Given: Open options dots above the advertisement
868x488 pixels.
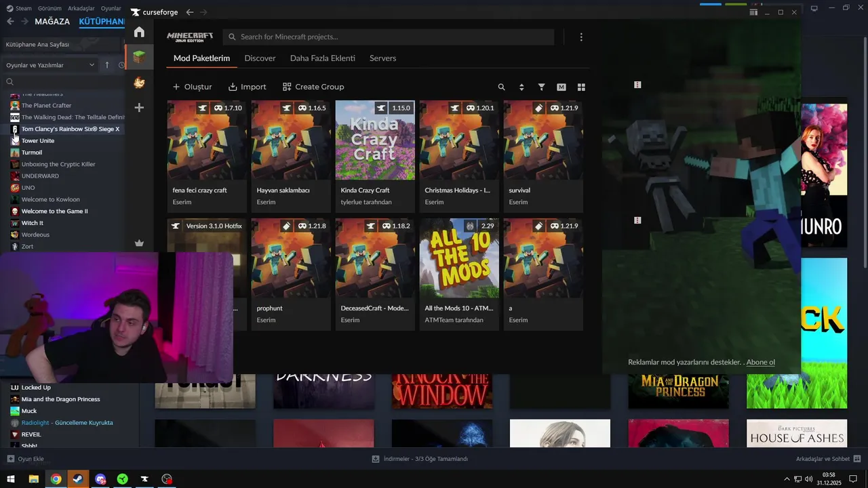Looking at the screenshot, I should 637,85.
